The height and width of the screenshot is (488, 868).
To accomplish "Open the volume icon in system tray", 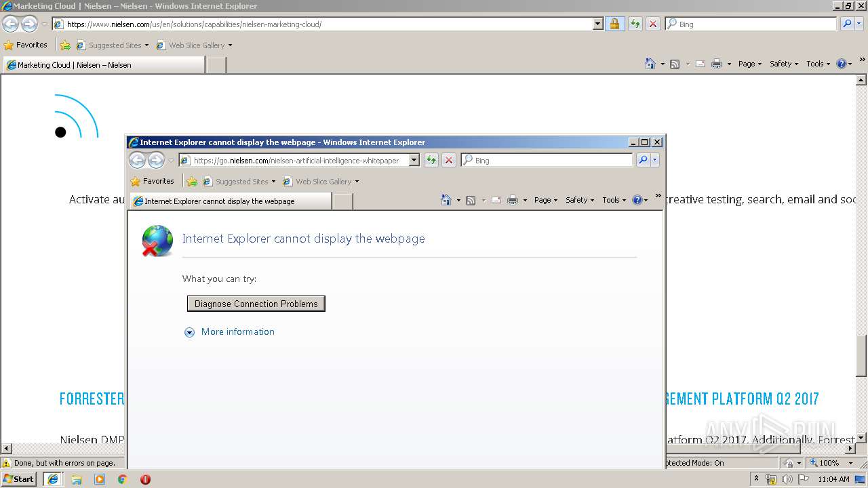I will tap(787, 479).
